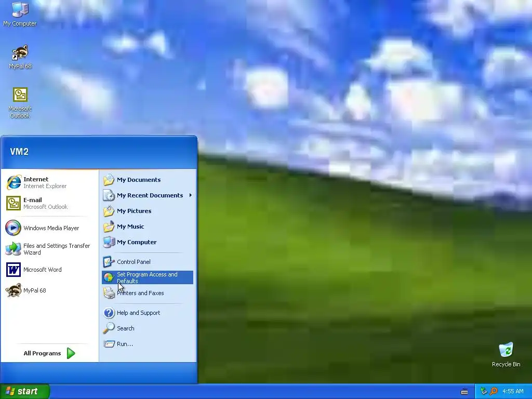The width and height of the screenshot is (532, 399).
Task: Open E-mail Microsoft Outlook in Start menu
Action: [x=49, y=203]
